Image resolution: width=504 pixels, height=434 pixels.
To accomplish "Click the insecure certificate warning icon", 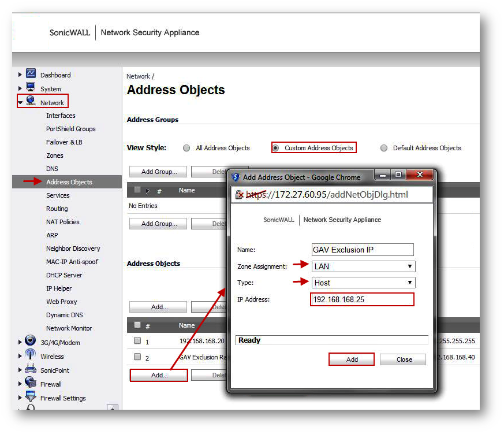I will [240, 195].
